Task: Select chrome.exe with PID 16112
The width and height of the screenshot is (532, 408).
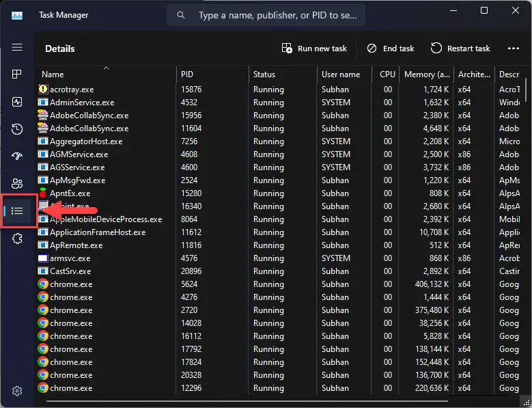Action: pyautogui.click(x=279, y=336)
